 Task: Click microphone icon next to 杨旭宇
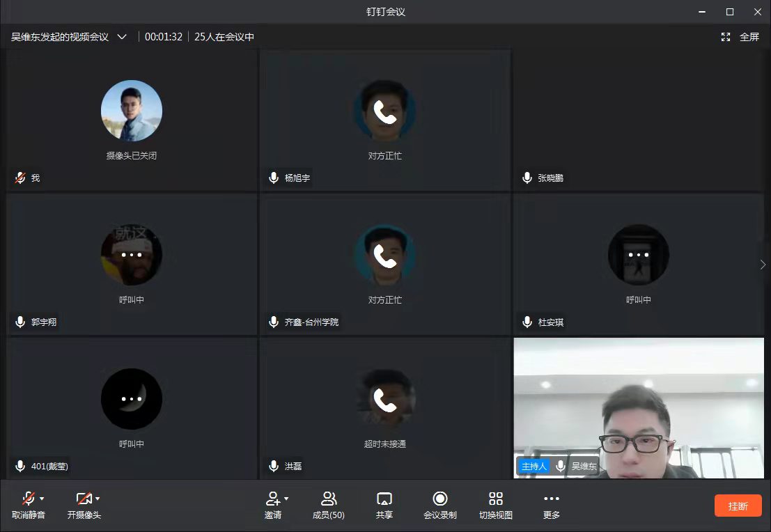[274, 178]
